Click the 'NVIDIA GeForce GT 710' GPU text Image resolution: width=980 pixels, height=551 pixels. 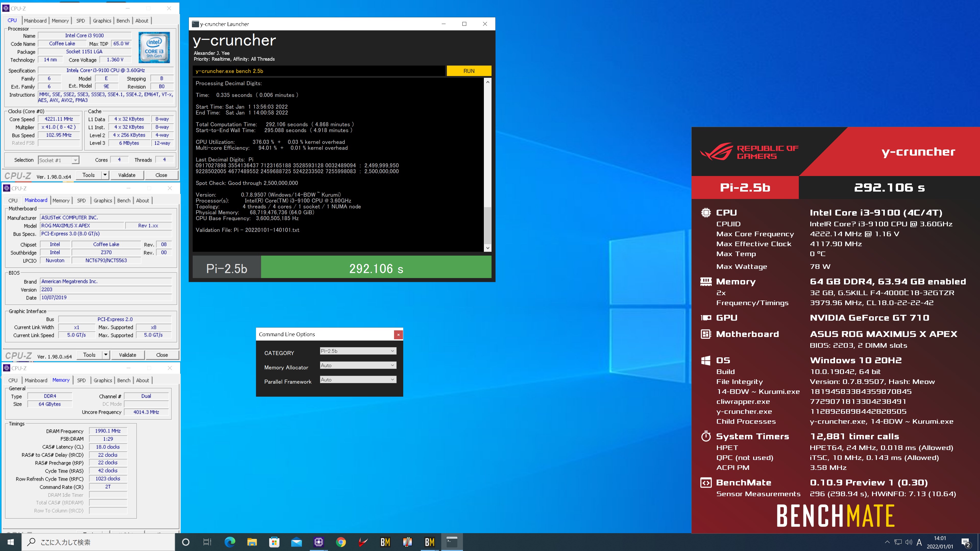[x=869, y=318]
